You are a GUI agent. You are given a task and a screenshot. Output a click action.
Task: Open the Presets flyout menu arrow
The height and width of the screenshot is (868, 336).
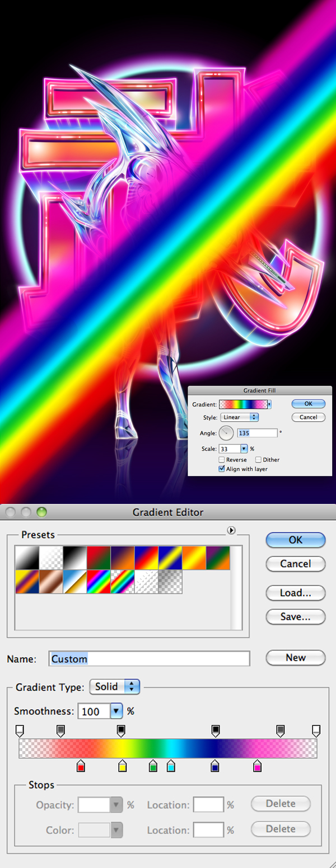[x=231, y=531]
